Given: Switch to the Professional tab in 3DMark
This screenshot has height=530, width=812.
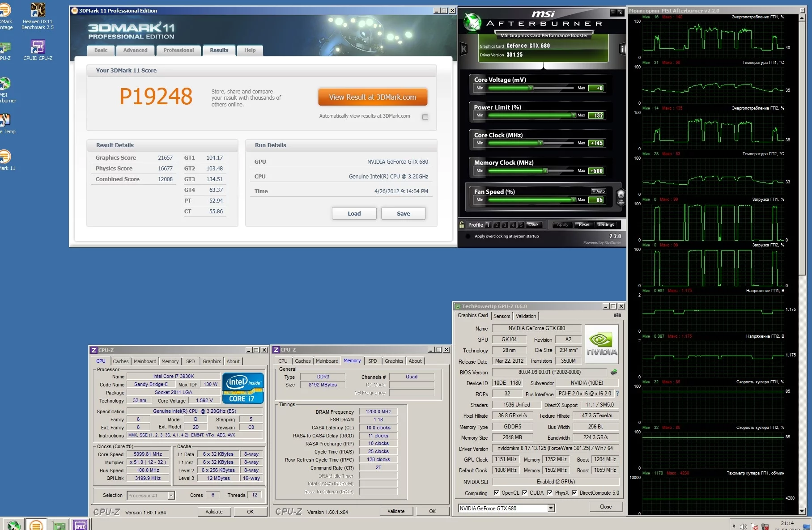Looking at the screenshot, I should (179, 51).
